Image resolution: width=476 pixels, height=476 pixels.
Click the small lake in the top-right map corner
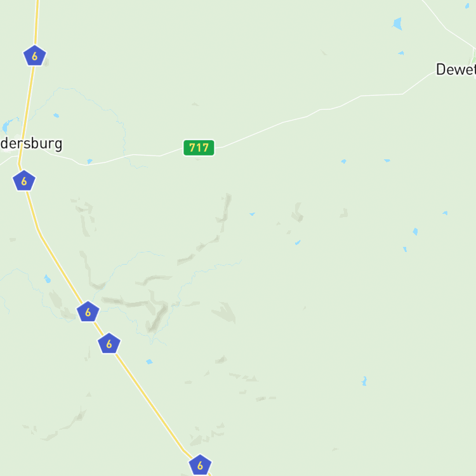(x=467, y=6)
